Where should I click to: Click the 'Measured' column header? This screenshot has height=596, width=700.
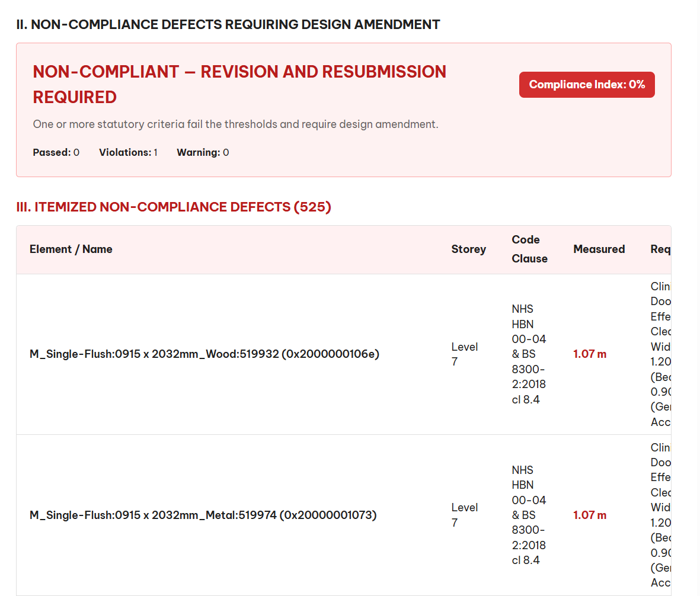click(599, 249)
